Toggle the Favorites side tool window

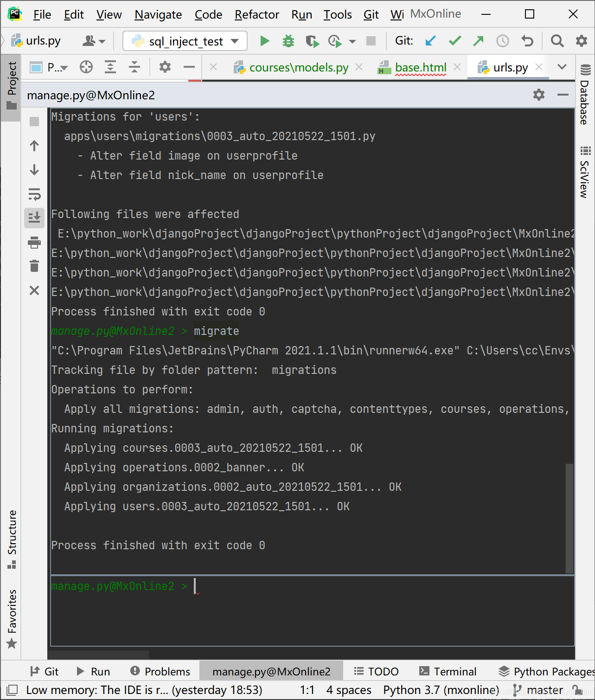pyautogui.click(x=12, y=618)
